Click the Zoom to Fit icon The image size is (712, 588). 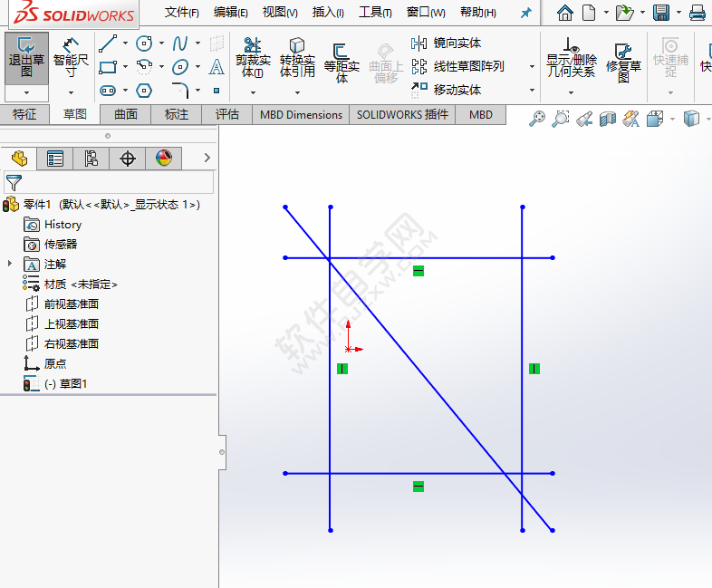click(x=537, y=119)
